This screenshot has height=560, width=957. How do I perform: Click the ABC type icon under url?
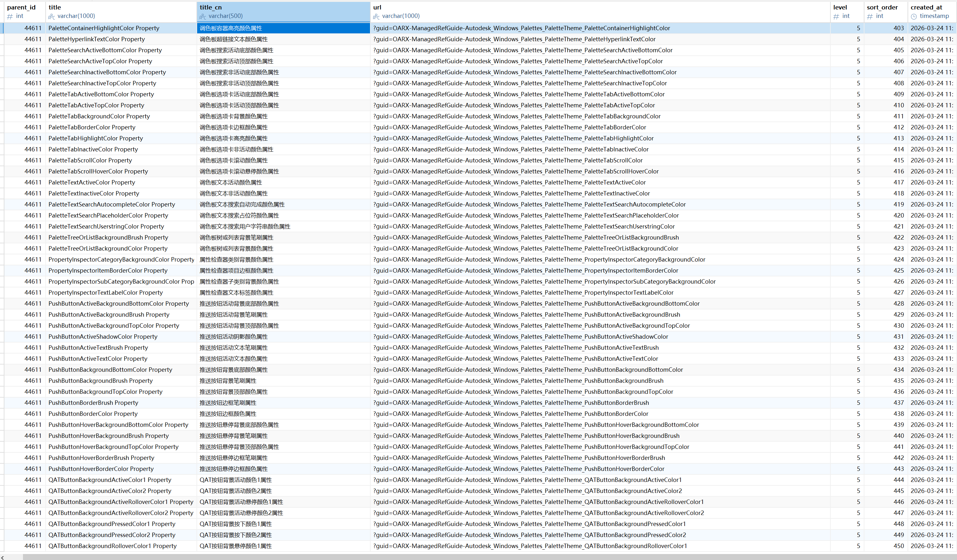[x=376, y=16]
